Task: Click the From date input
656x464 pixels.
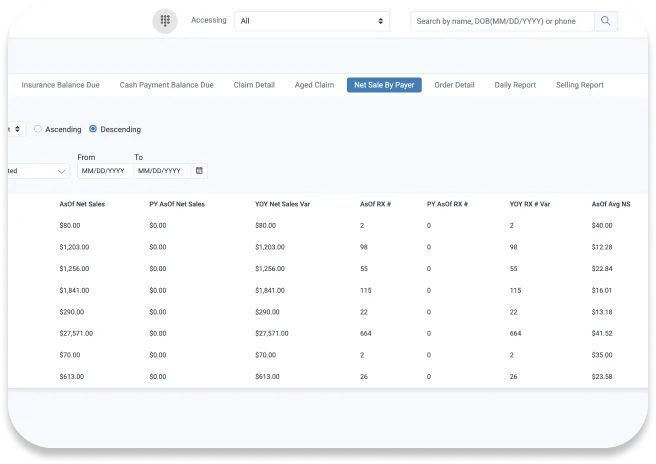Action: 105,171
